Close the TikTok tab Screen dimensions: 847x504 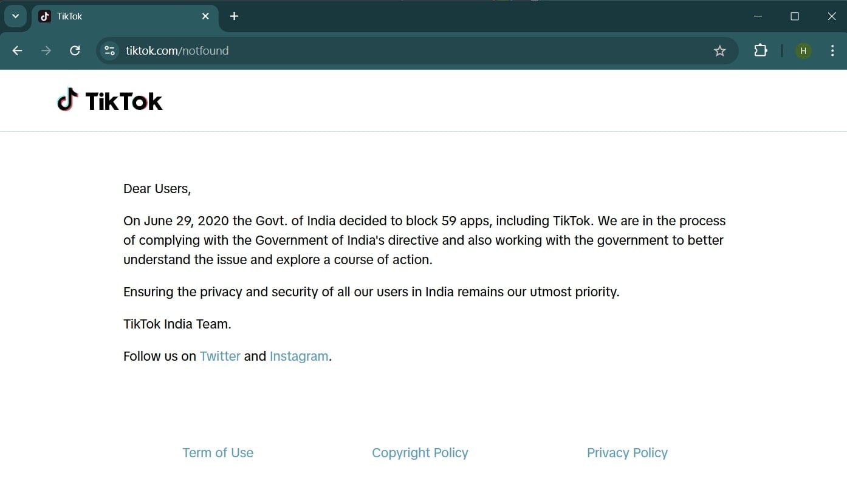205,16
